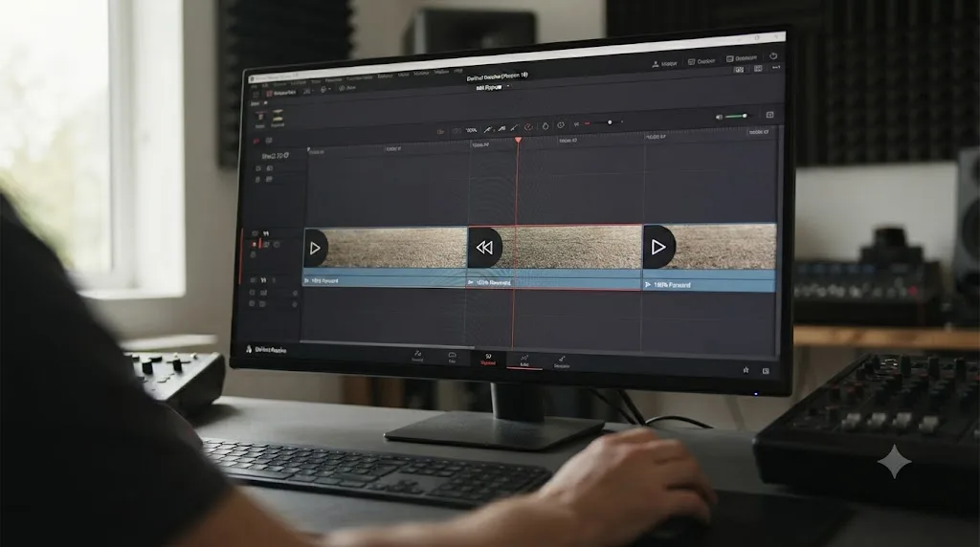The image size is (980, 547).
Task: Select the '100% Forward' label on the third clip
Action: (x=672, y=285)
